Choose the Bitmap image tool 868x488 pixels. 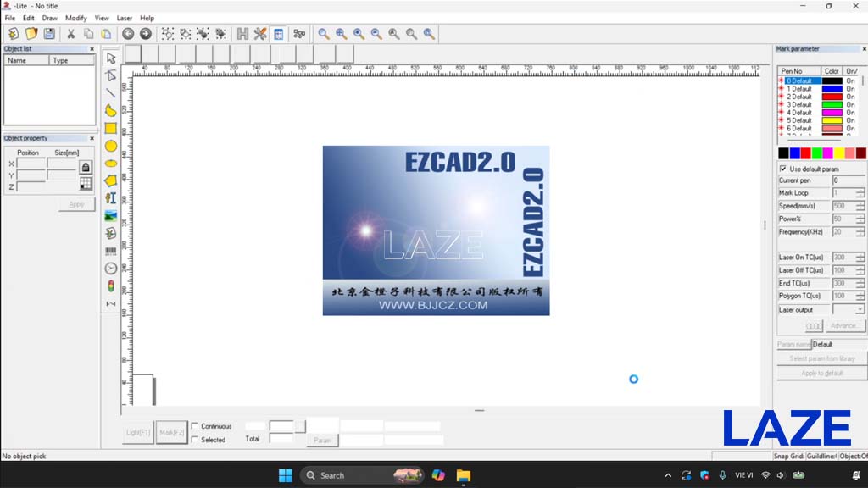111,216
